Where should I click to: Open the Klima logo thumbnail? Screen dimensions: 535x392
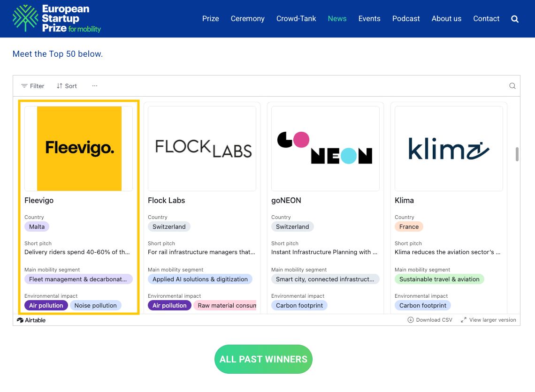coord(449,149)
